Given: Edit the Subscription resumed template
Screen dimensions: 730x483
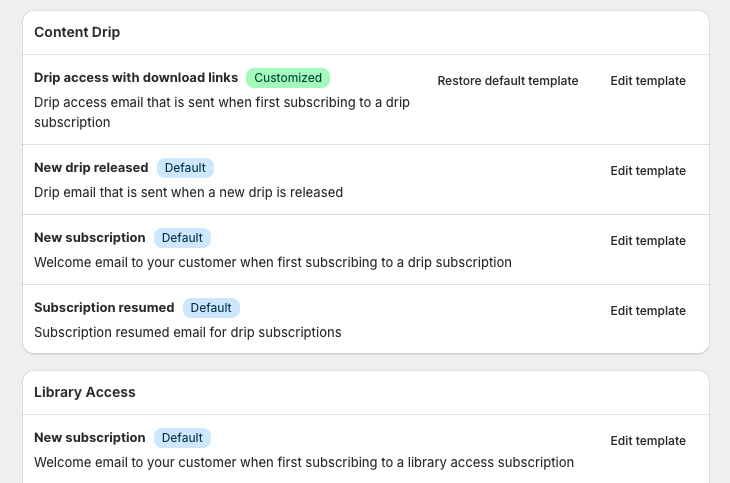Looking at the screenshot, I should (648, 311).
